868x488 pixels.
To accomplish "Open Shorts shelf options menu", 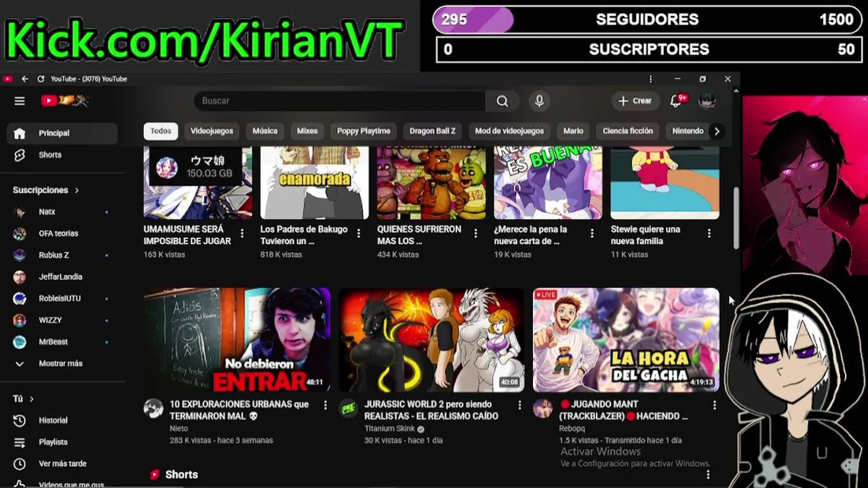I will [708, 474].
